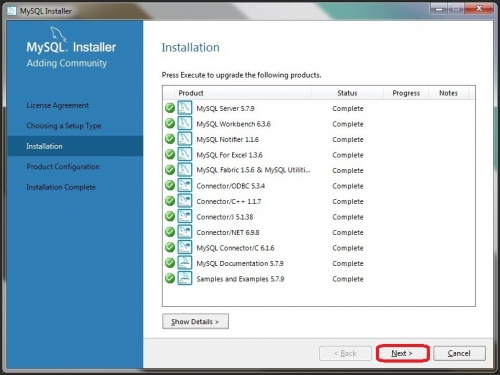Click green checkmark beside MySQL Server 5.7.9

[170, 108]
